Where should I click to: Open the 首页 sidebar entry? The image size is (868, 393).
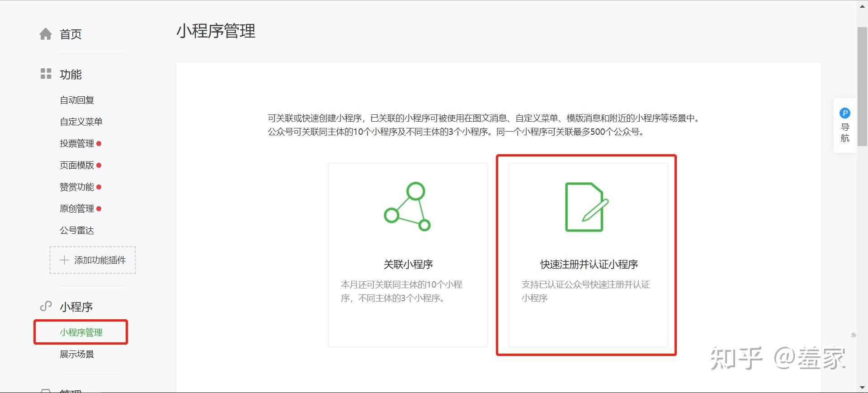coord(71,34)
